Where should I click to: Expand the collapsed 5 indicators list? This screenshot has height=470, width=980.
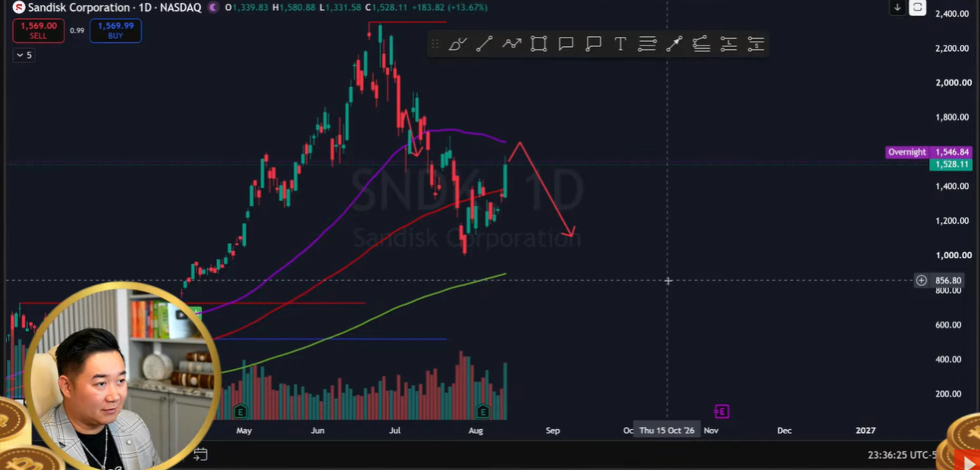pyautogui.click(x=24, y=55)
